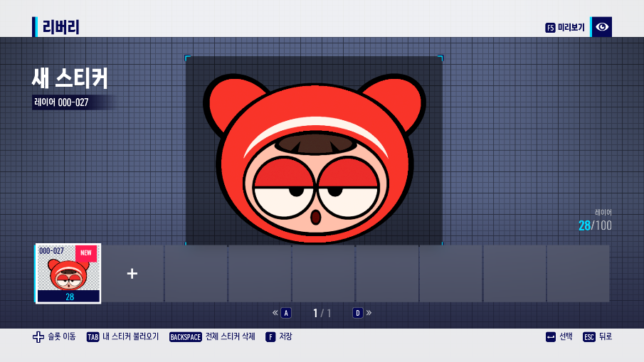This screenshot has width=644, height=362.
Task: Click the F key badge for save
Action: [x=270, y=337]
